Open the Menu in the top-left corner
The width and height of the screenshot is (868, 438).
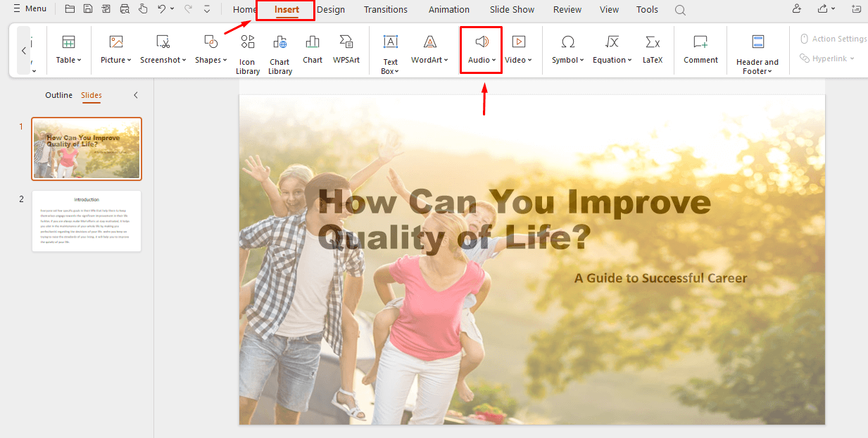coord(30,8)
